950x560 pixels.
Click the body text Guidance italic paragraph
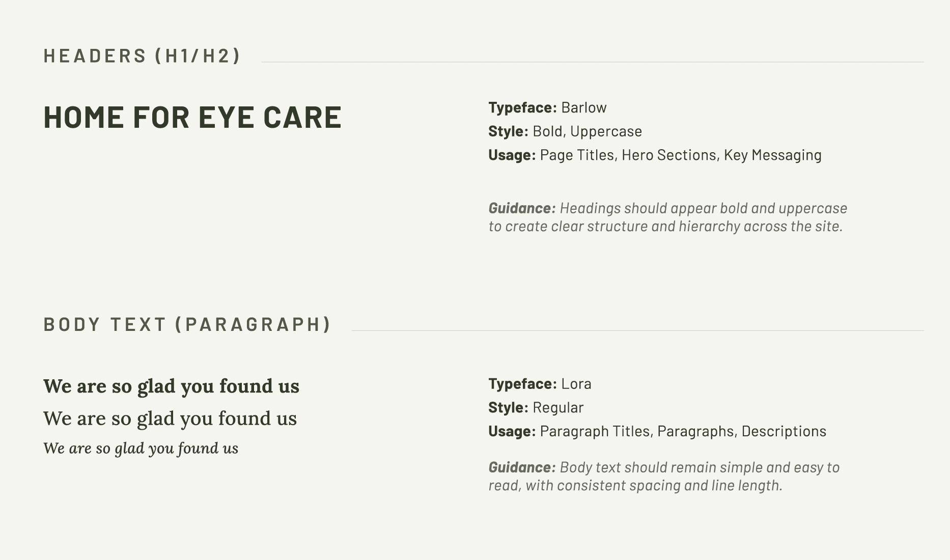point(664,476)
